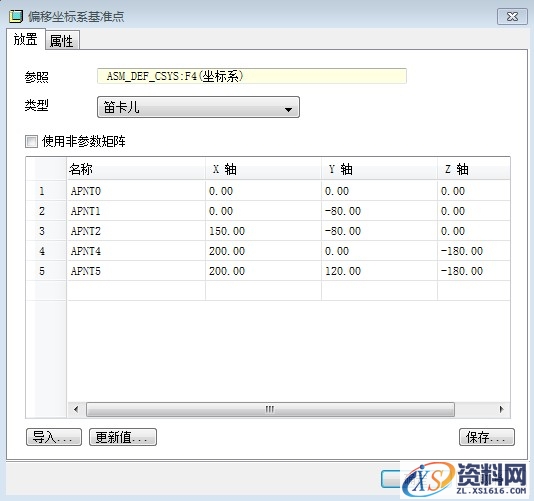Click APNT4's Z value -180.00

[x=474, y=251]
